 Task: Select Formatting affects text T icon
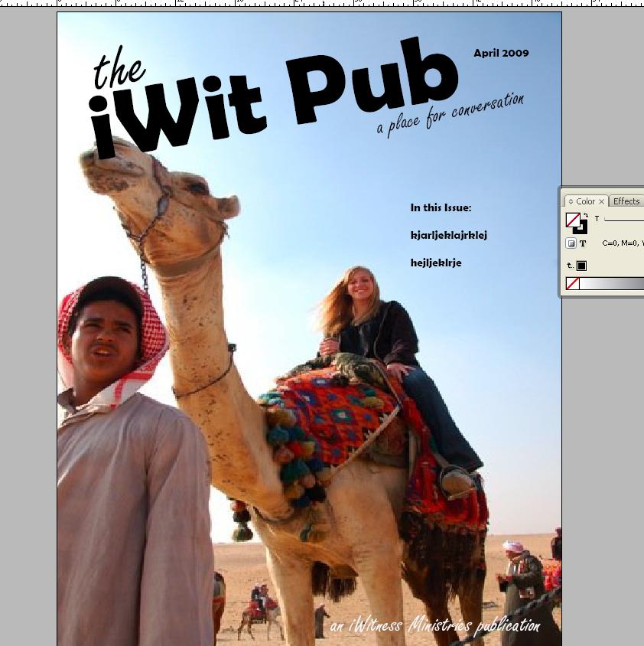tap(582, 243)
